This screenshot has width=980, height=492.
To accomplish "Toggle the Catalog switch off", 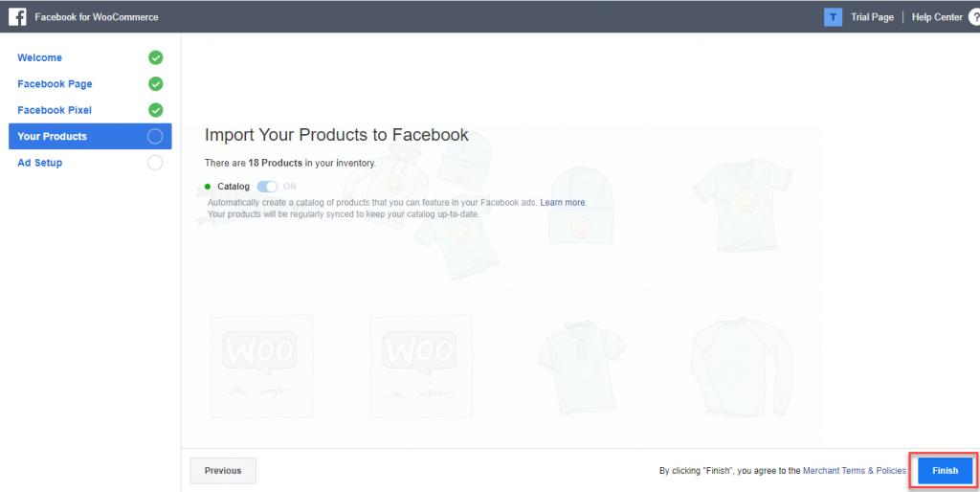I will [x=267, y=187].
